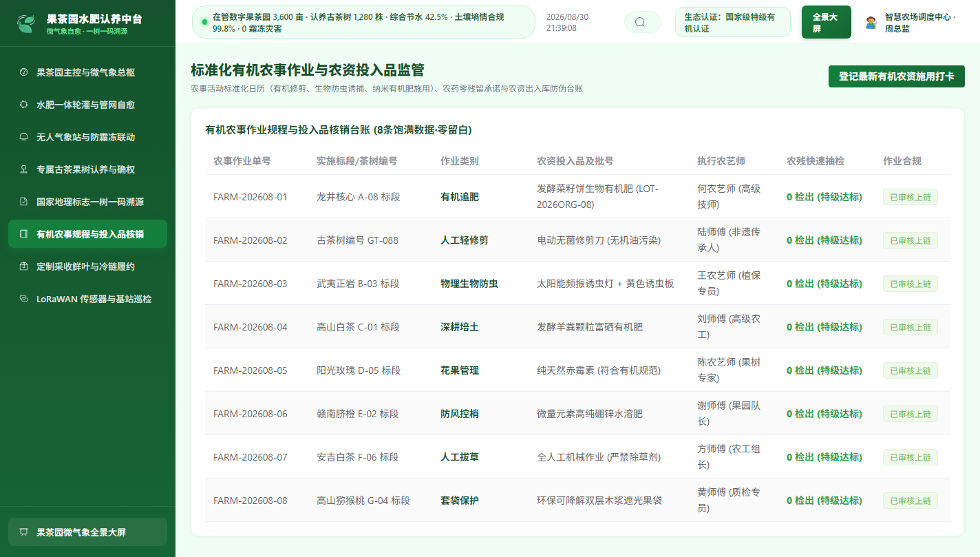The height and width of the screenshot is (557, 980).
Task: Click the user avatar icon for 周总监
Action: (x=871, y=22)
